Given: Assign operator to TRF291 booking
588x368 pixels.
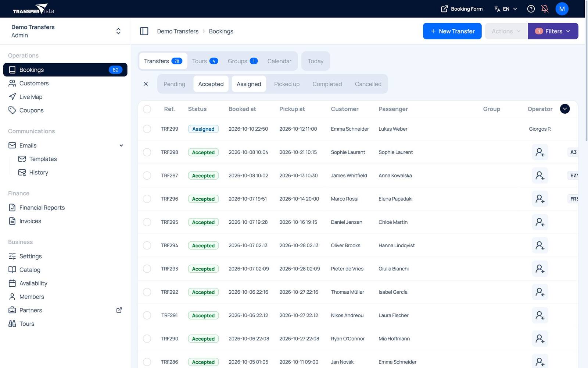Looking at the screenshot, I should tap(540, 315).
